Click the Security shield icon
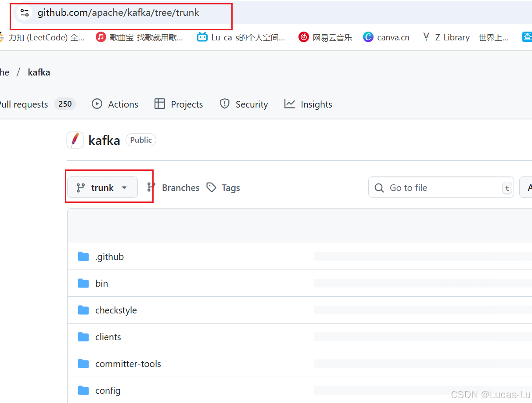Screen dimensions: 532x403 point(225,104)
